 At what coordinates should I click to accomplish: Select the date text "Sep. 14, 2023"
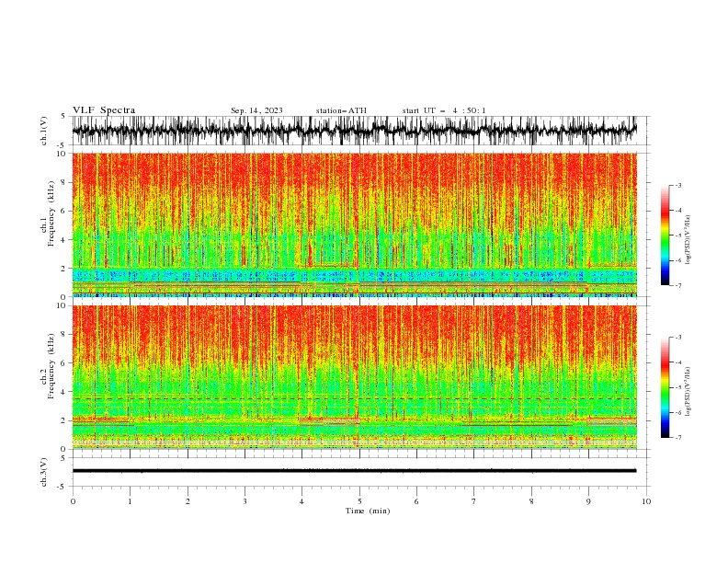[x=256, y=110]
